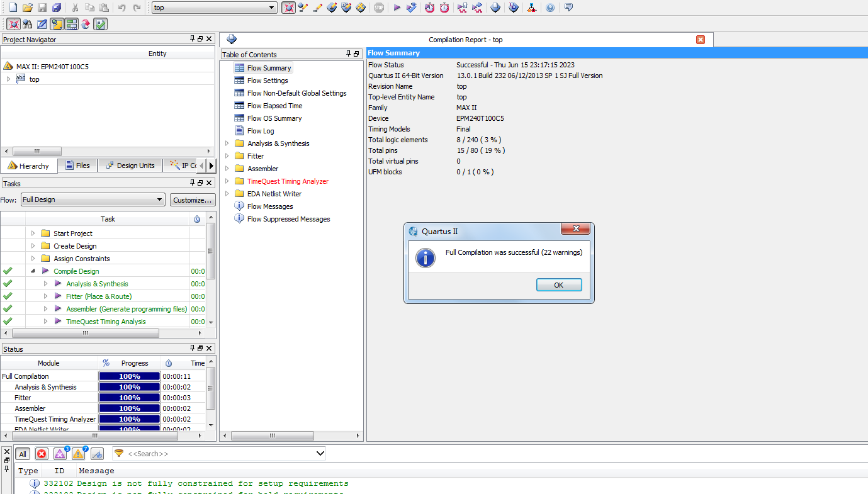868x494 pixels.
Task: Click the blue info icon in the dialog
Action: coord(426,257)
